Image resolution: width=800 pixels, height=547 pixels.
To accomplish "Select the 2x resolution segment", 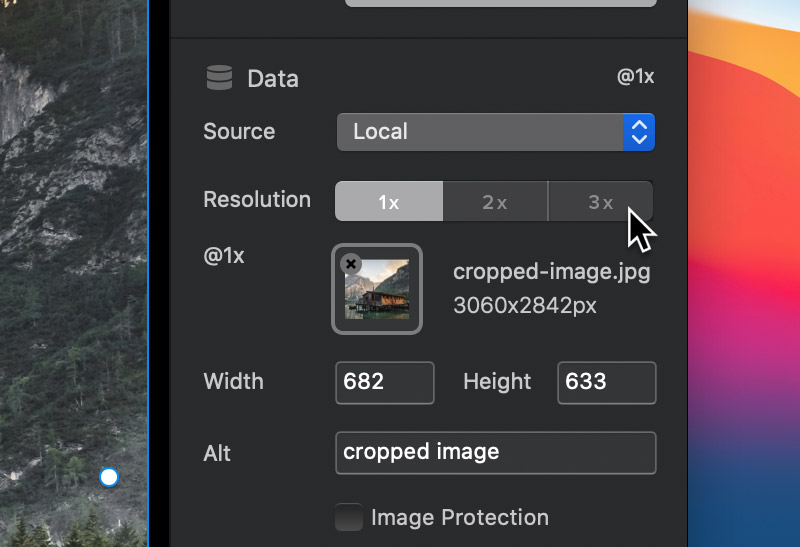I will pos(495,201).
